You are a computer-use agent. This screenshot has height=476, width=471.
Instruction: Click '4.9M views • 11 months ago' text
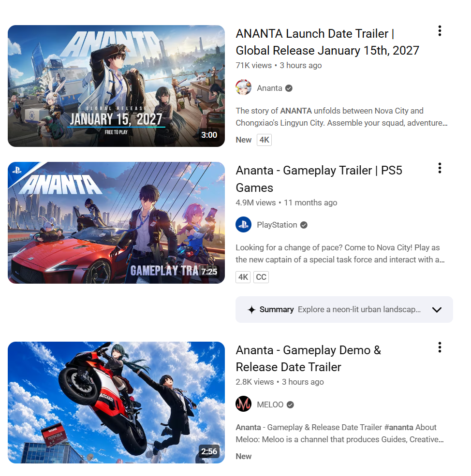tap(286, 202)
